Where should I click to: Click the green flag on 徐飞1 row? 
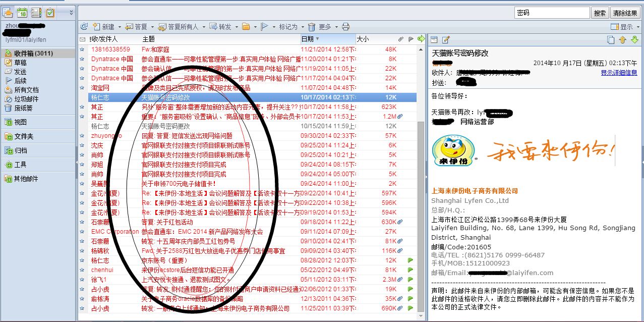pos(411,280)
